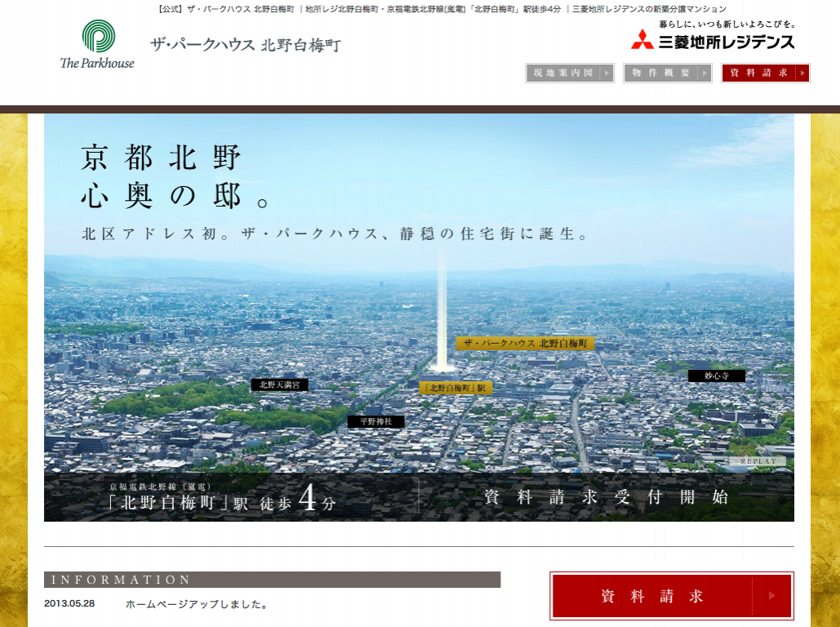Open the 物件概要 property overview page

(661, 73)
